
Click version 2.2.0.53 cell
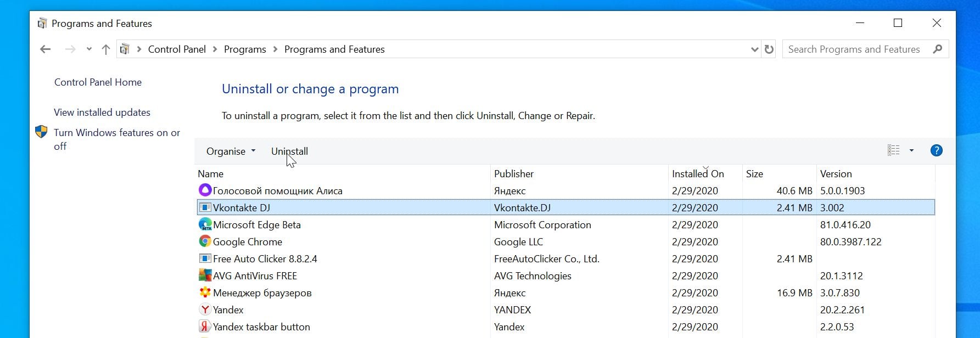tap(837, 327)
